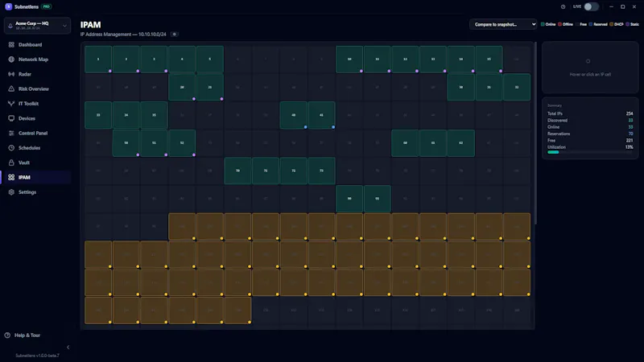Select IP cell 50
Screen dimensions: 644x362
(126, 143)
